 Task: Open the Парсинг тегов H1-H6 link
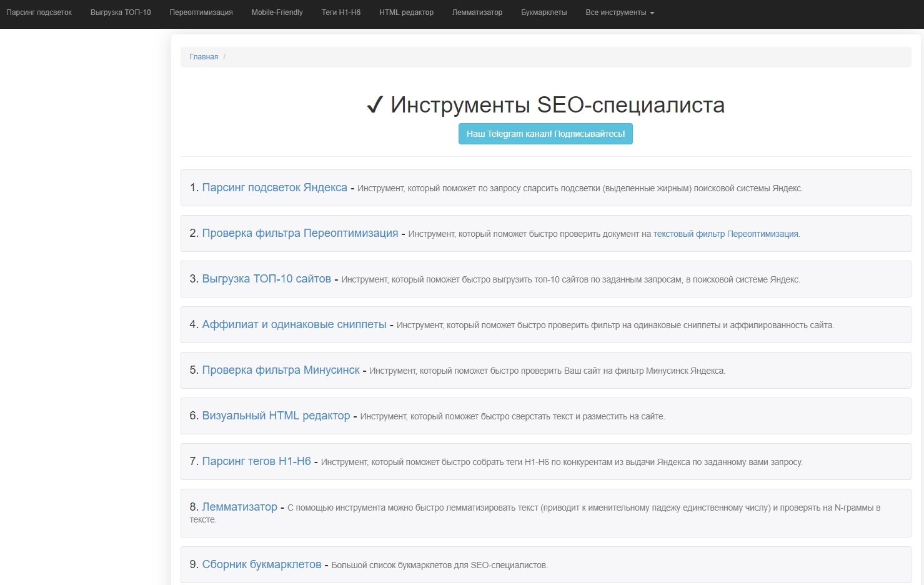point(256,461)
